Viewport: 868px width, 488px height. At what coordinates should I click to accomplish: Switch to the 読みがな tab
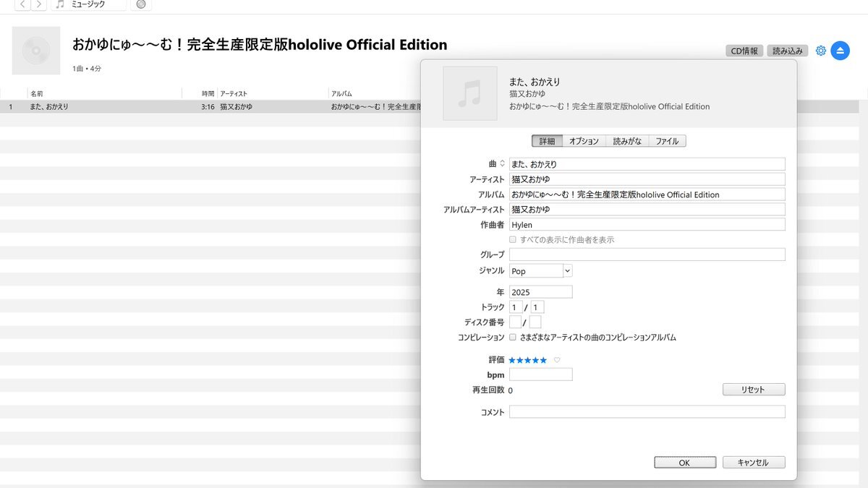(627, 141)
